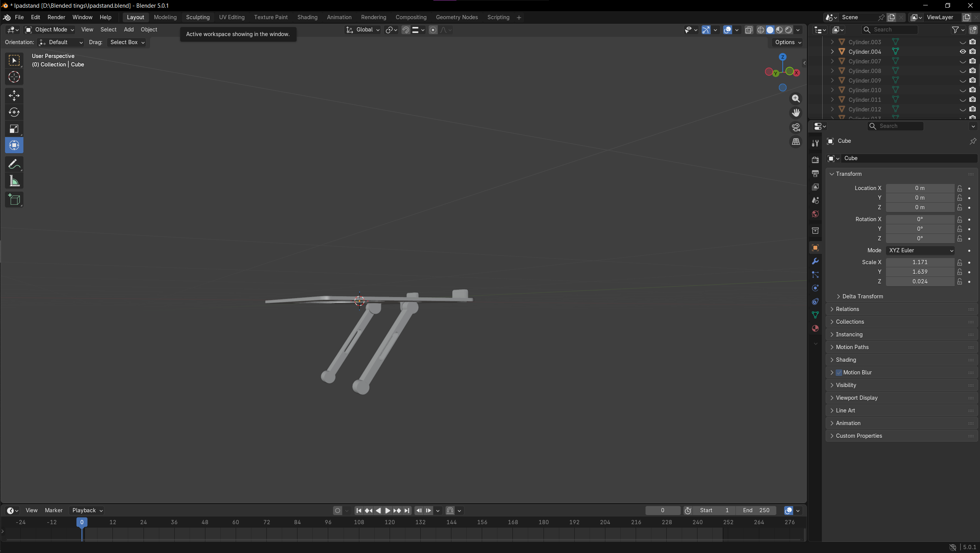Click the Add Cube tool icon

(x=14, y=200)
